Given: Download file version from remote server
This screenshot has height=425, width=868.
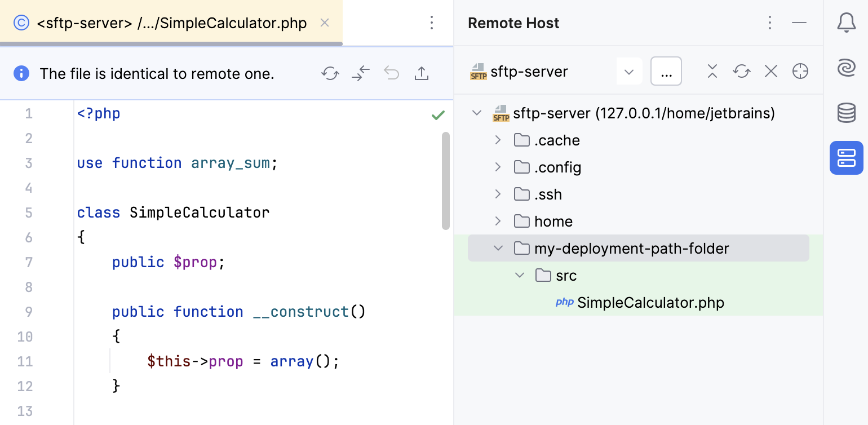Looking at the screenshot, I should (x=360, y=73).
